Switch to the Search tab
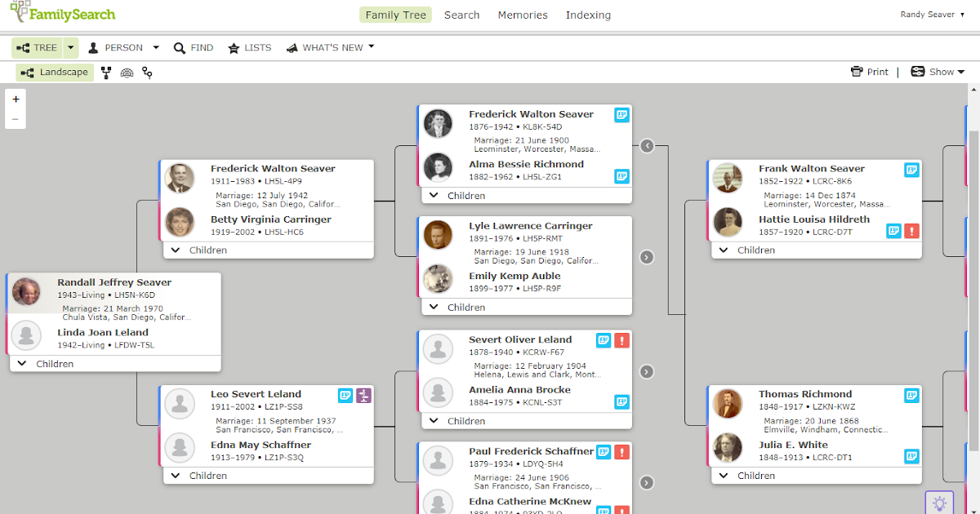The width and height of the screenshot is (980, 514). [x=461, y=15]
